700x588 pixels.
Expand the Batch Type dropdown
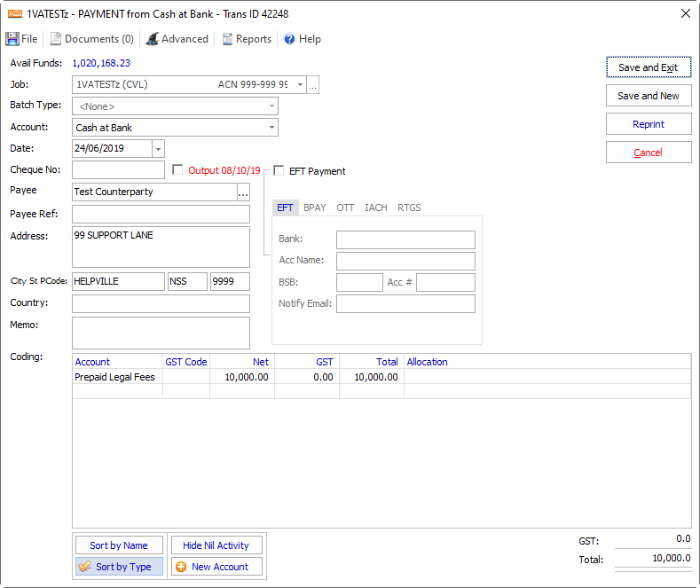271,106
